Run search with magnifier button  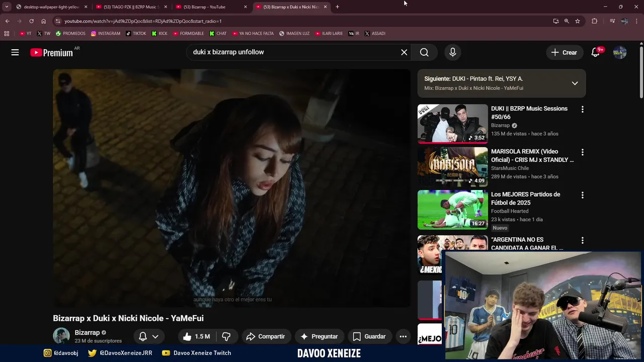coord(424,52)
